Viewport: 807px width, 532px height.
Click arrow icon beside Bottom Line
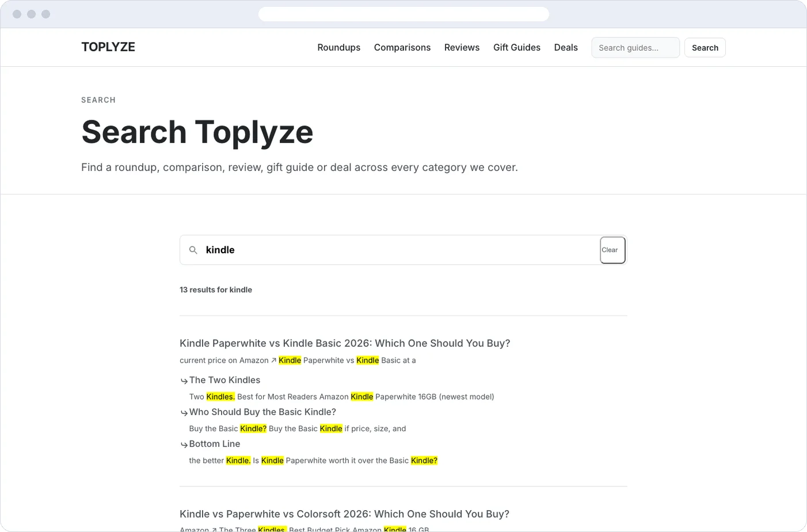tap(184, 444)
